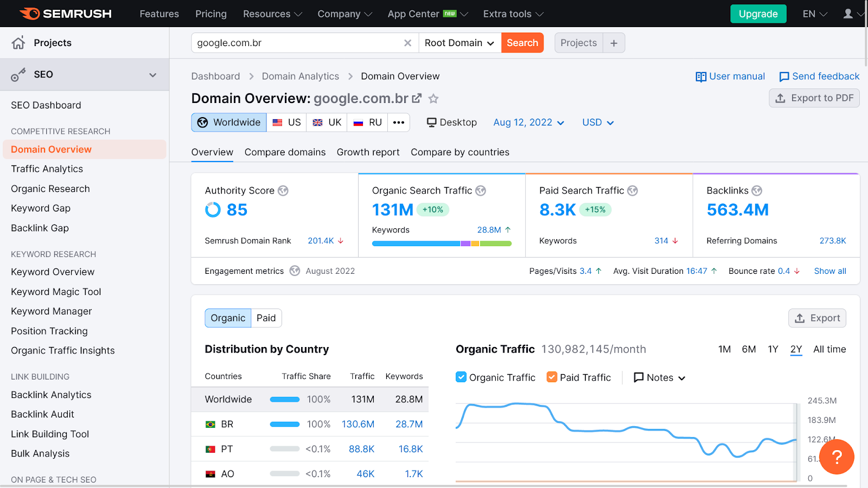
Task: Collapse the SEO sidebar section
Action: [153, 75]
